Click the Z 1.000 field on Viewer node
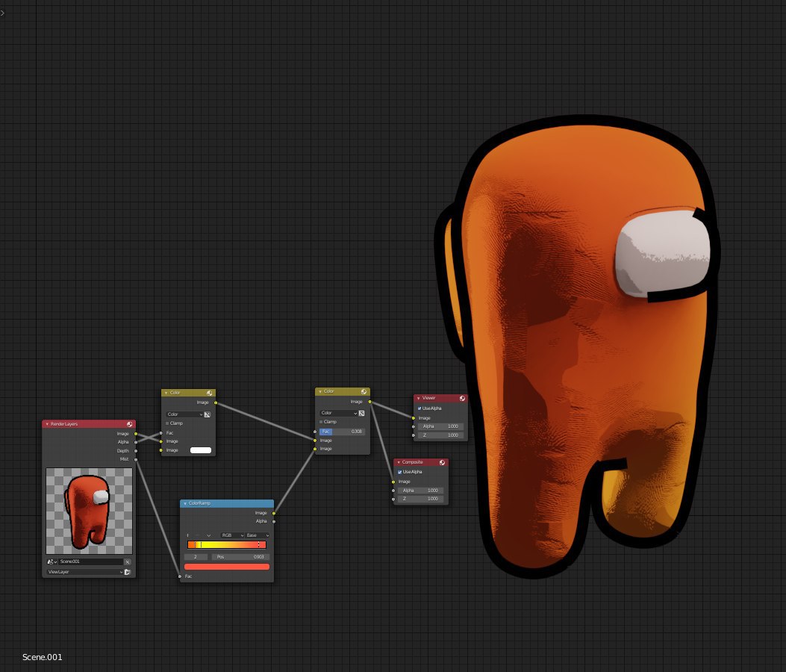The height and width of the screenshot is (672, 786). [440, 435]
